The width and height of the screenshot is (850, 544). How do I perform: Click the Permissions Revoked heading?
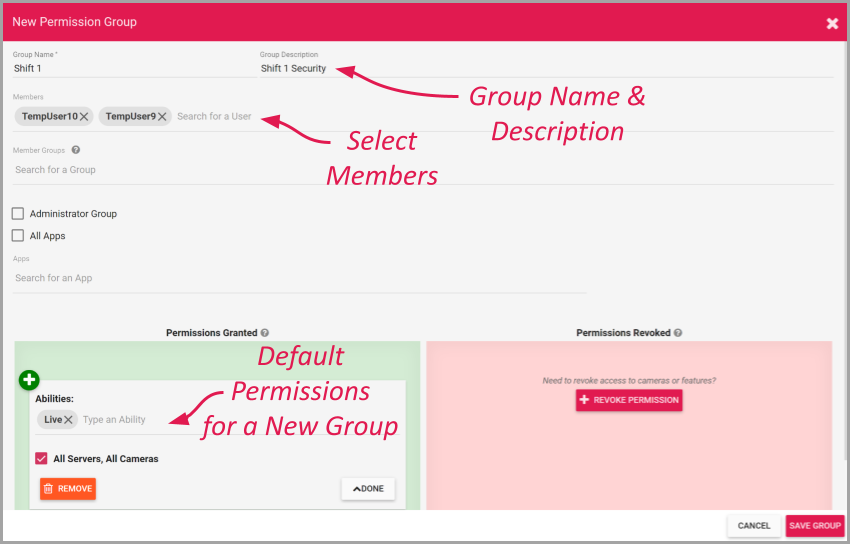[623, 333]
